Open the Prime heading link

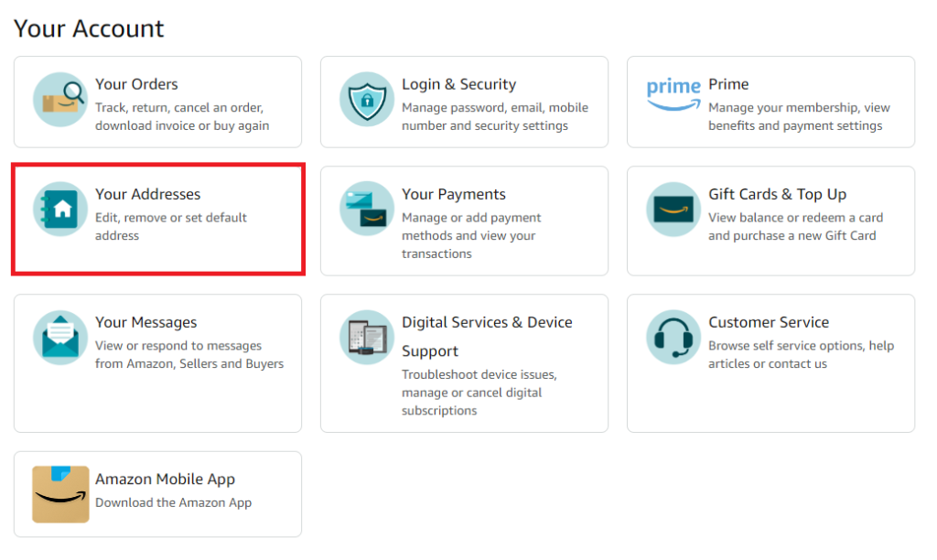pyautogui.click(x=728, y=84)
